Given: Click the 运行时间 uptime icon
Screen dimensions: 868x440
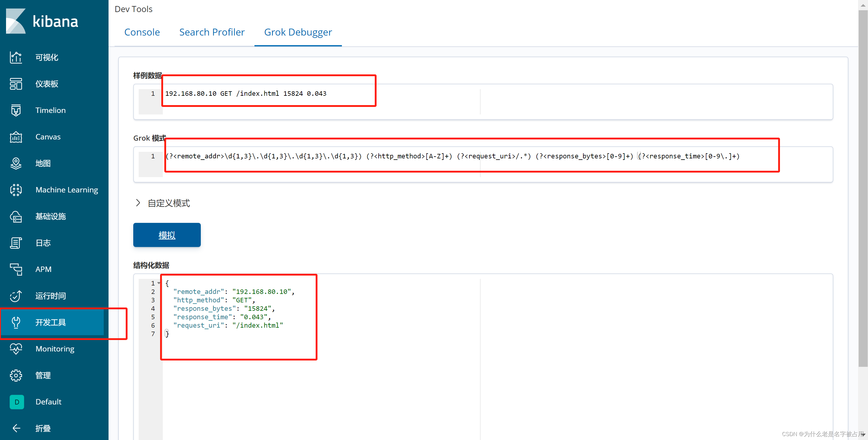Looking at the screenshot, I should pos(16,295).
